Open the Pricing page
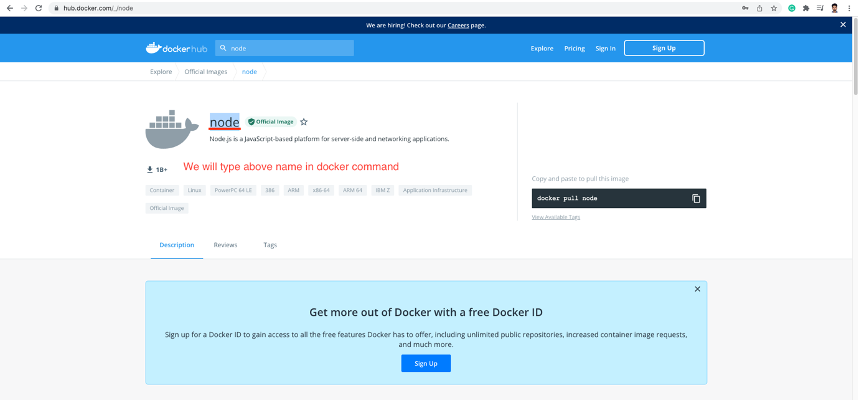The width and height of the screenshot is (858, 400). 575,48
